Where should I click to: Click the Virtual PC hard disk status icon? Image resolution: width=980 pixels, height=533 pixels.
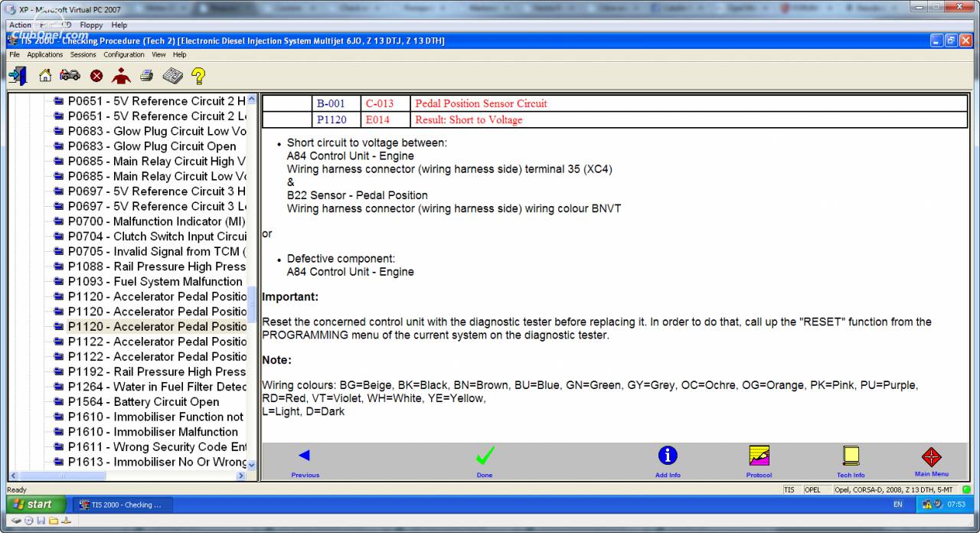click(15, 521)
